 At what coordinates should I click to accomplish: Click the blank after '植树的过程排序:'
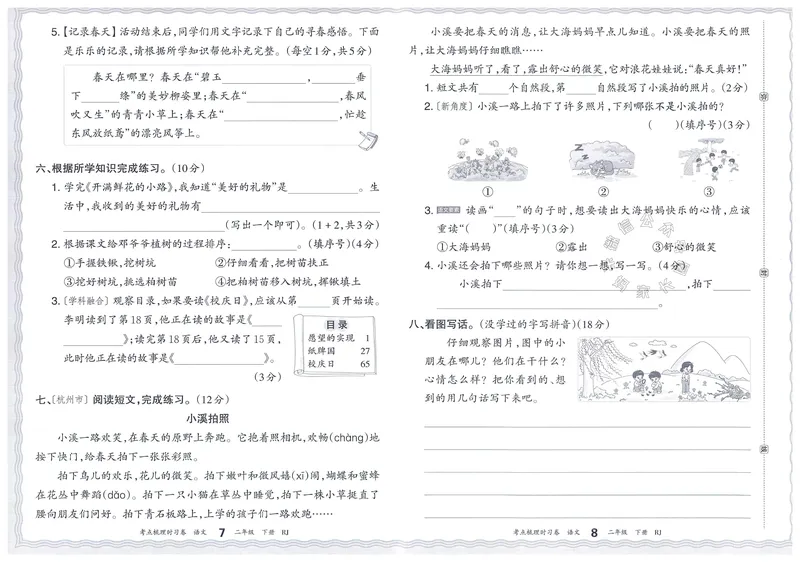pos(264,246)
